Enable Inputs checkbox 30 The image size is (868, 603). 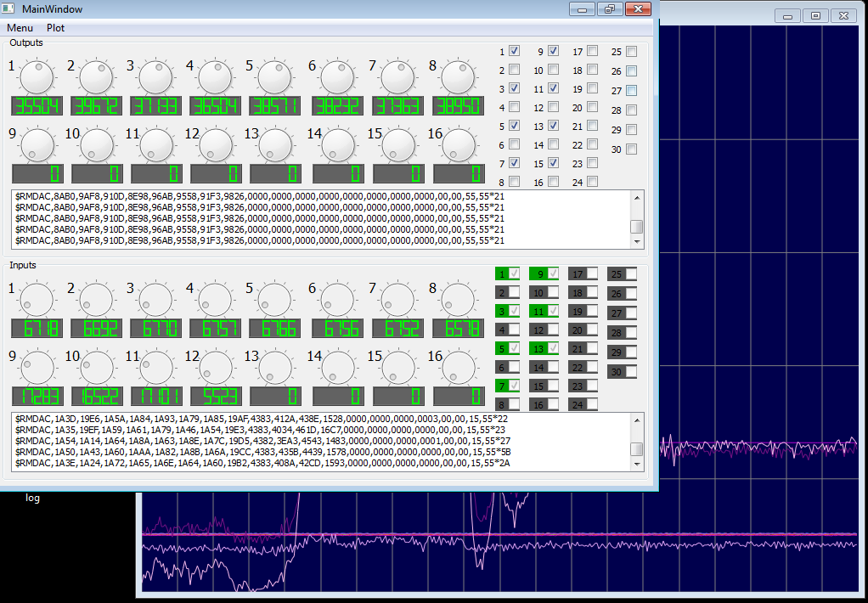[x=630, y=371]
